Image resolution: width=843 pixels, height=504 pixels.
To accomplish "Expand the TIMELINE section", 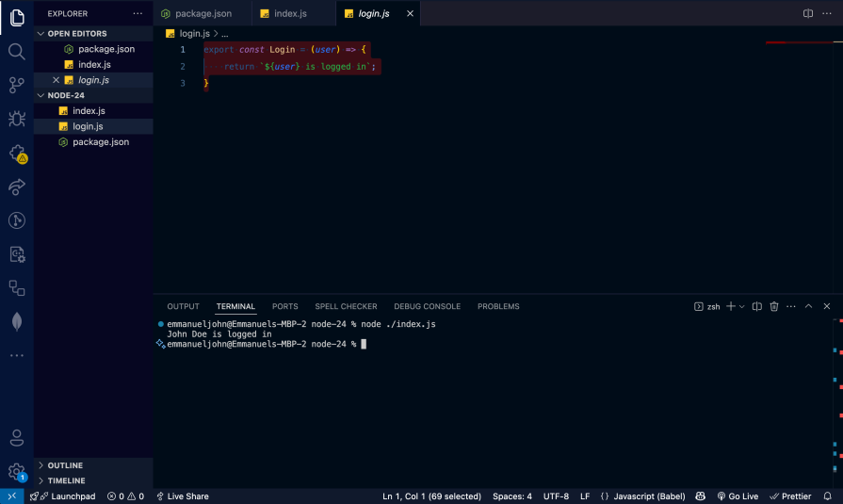I will [x=93, y=480].
